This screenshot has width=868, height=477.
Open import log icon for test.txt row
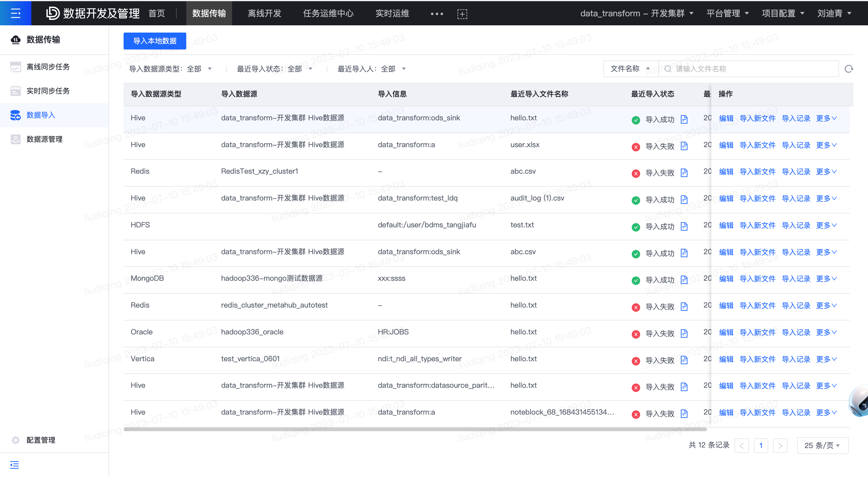pos(684,226)
